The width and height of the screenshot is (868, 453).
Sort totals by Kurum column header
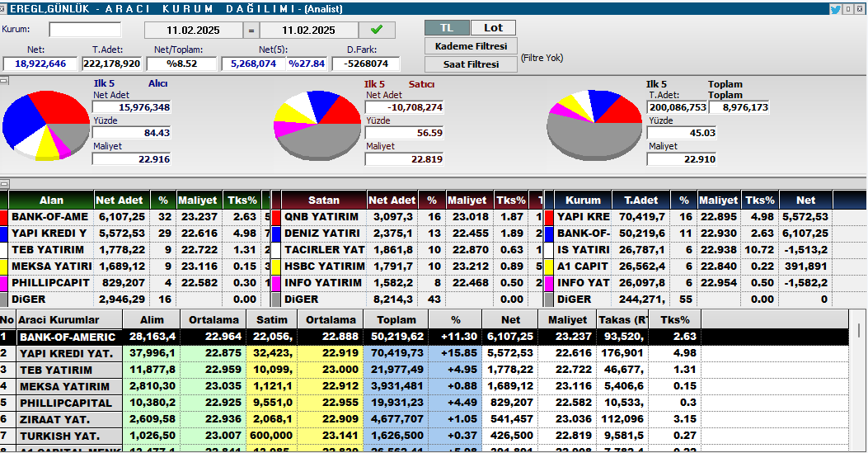pyautogui.click(x=583, y=200)
